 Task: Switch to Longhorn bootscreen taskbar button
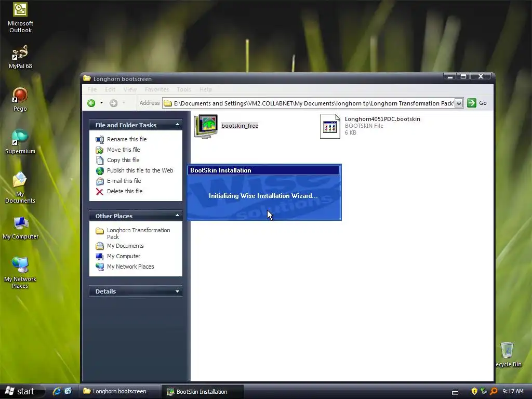tap(119, 391)
